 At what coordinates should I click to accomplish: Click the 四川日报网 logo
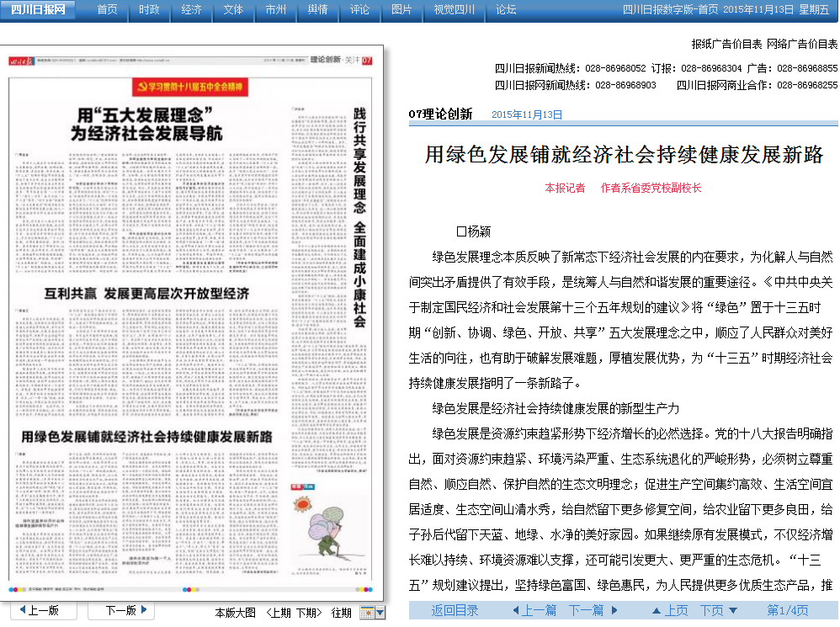[x=38, y=9]
